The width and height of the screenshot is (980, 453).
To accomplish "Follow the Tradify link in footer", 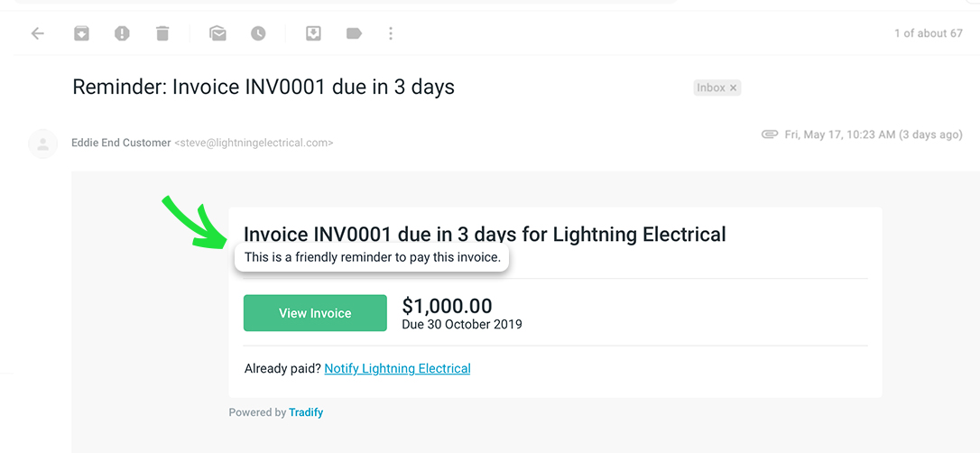I will click(x=306, y=412).
